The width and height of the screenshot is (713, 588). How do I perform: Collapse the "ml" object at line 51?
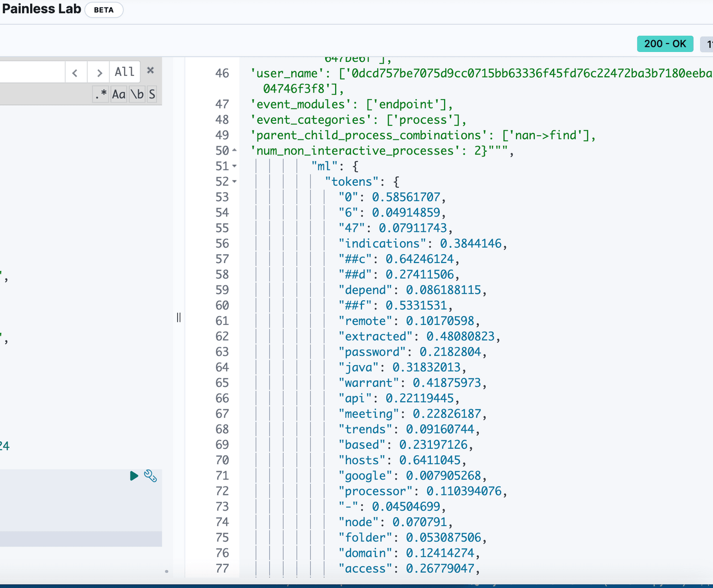235,166
